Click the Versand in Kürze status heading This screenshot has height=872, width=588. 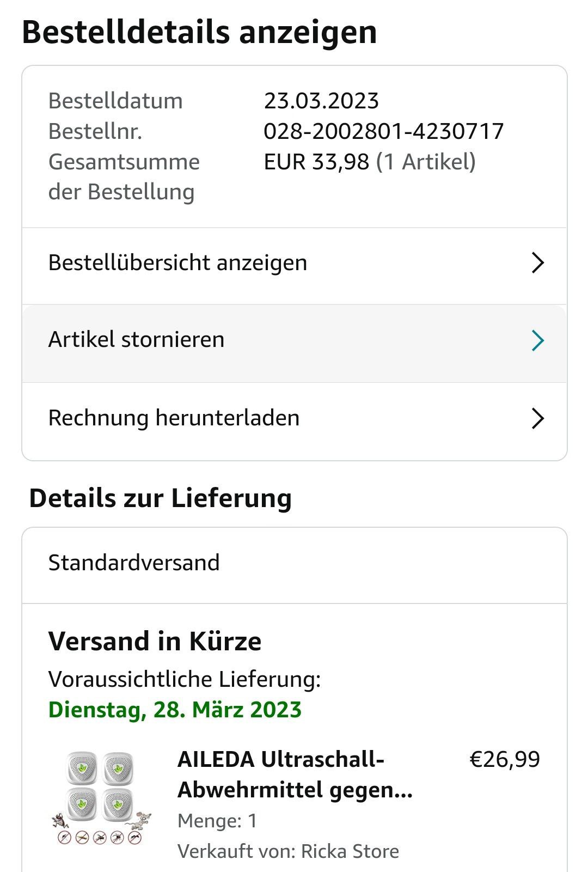pos(155,641)
